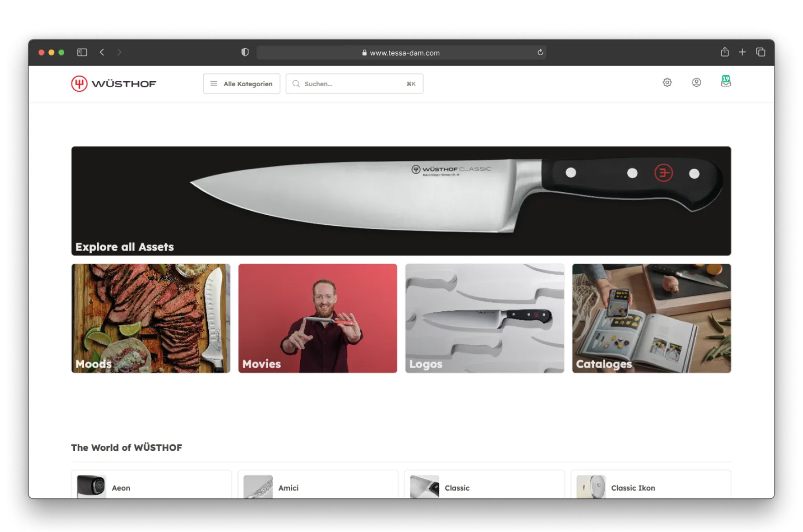Image resolution: width=803 pixels, height=532 pixels.
Task: Show the tab overview icon
Action: pyautogui.click(x=760, y=52)
